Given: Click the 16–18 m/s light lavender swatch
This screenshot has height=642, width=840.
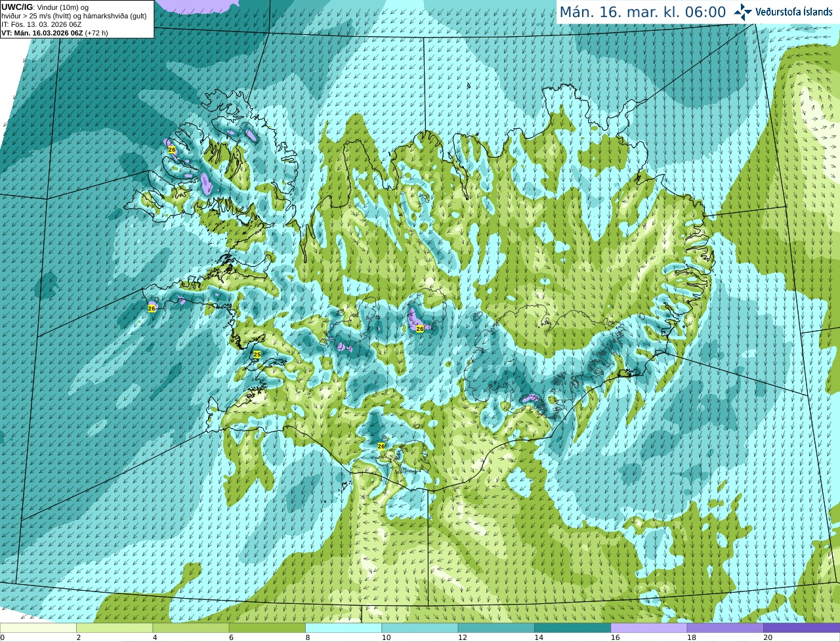Looking at the screenshot, I should tap(649, 628).
